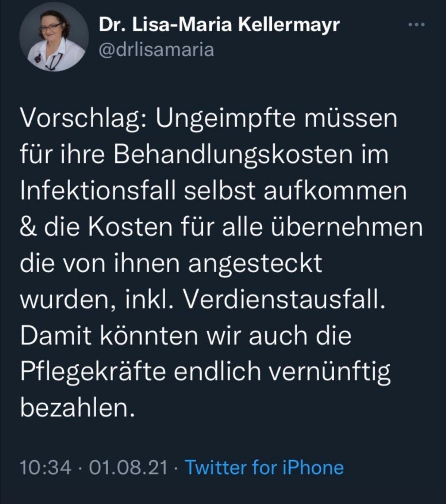Click the @drlisamaria handle
The height and width of the screenshot is (504, 446).
click(156, 50)
